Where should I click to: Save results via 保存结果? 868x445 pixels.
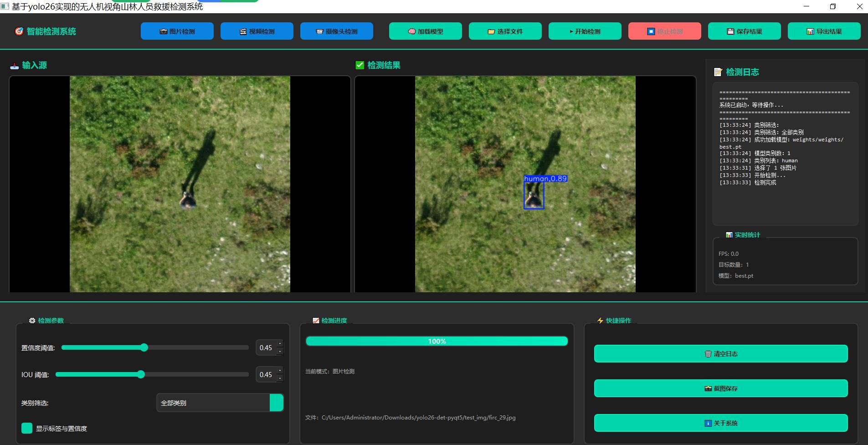coord(745,31)
